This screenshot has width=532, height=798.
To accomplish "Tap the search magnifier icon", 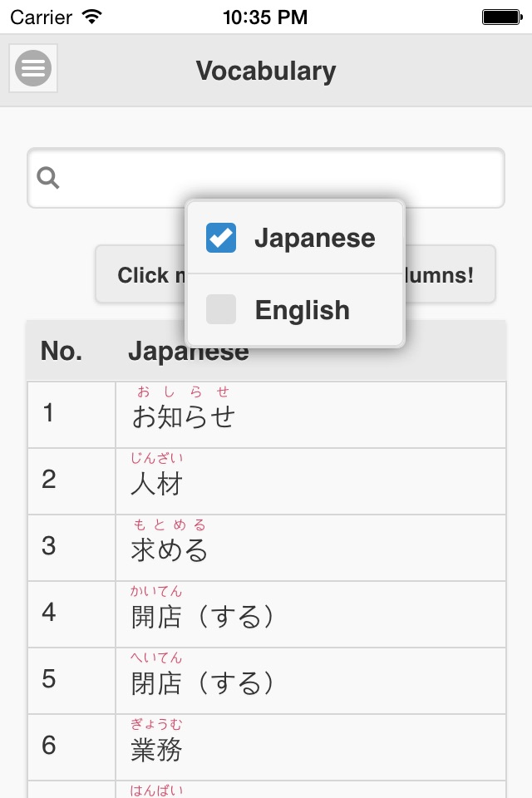I will pyautogui.click(x=49, y=178).
